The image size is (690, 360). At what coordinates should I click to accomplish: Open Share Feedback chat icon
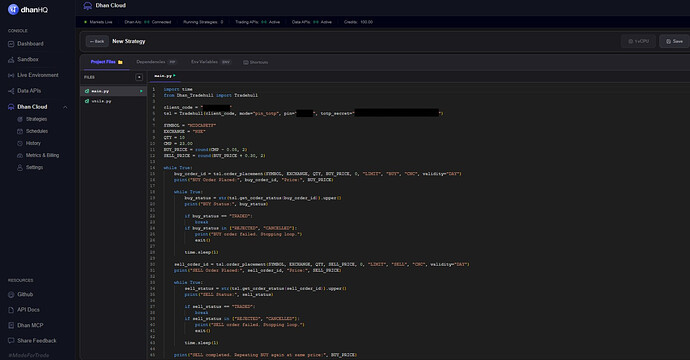pyautogui.click(x=11, y=341)
